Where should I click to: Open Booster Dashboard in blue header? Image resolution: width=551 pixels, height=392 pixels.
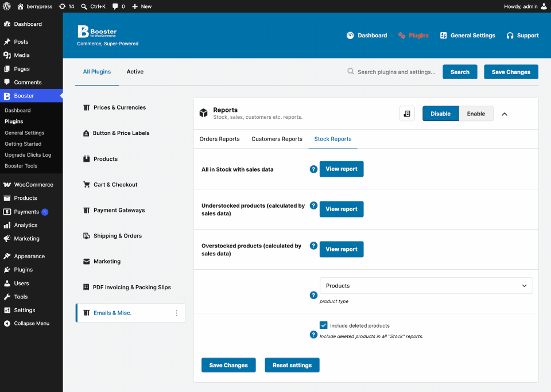(367, 36)
